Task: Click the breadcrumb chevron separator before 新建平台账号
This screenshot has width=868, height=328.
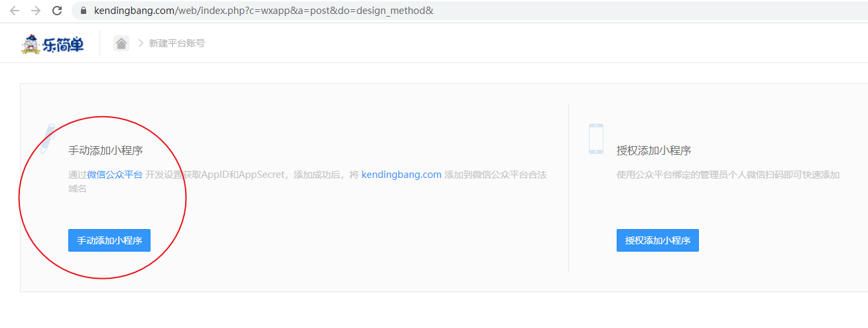Action: (141, 43)
